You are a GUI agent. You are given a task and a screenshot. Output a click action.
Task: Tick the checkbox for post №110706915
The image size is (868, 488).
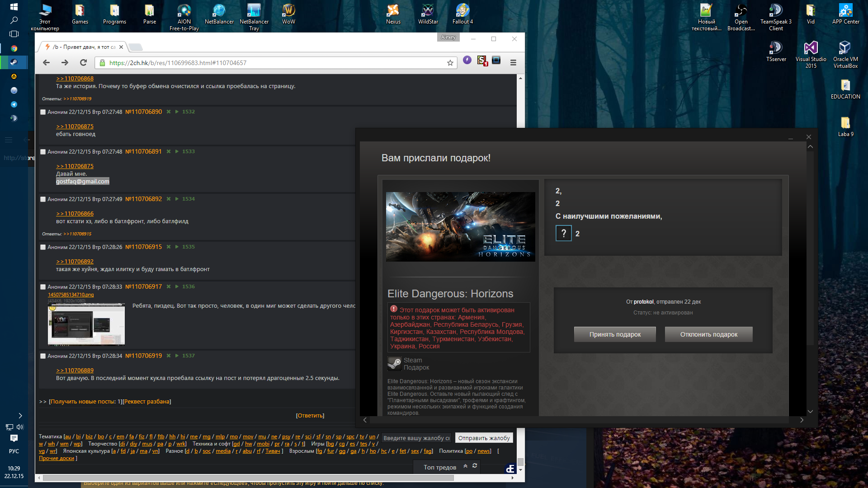[x=43, y=247]
